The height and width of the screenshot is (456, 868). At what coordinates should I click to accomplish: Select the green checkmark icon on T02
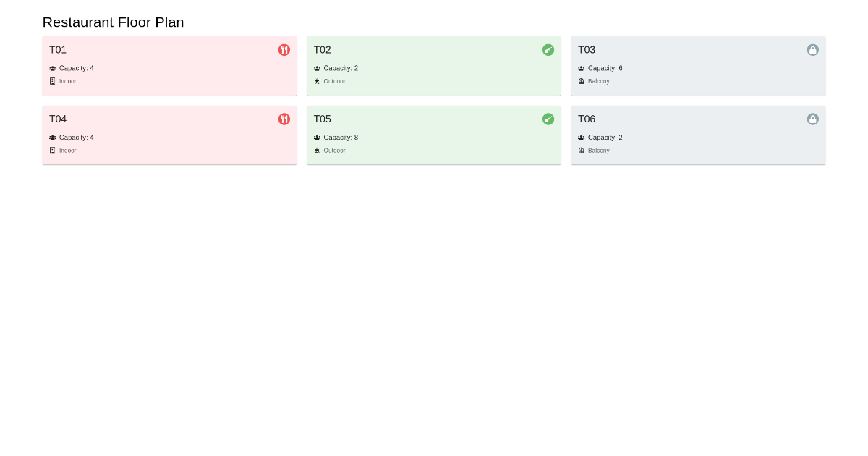[x=548, y=50]
